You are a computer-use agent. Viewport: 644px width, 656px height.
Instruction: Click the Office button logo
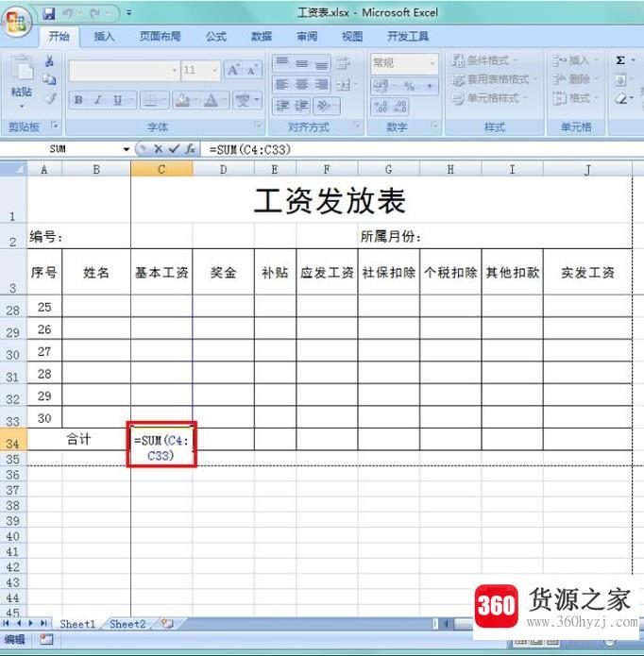tap(16, 21)
